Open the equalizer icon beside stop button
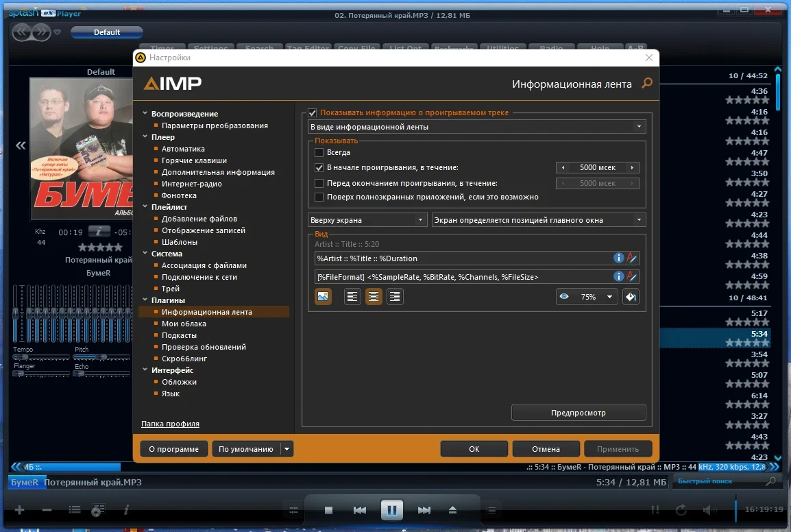The width and height of the screenshot is (791, 532). [x=293, y=510]
